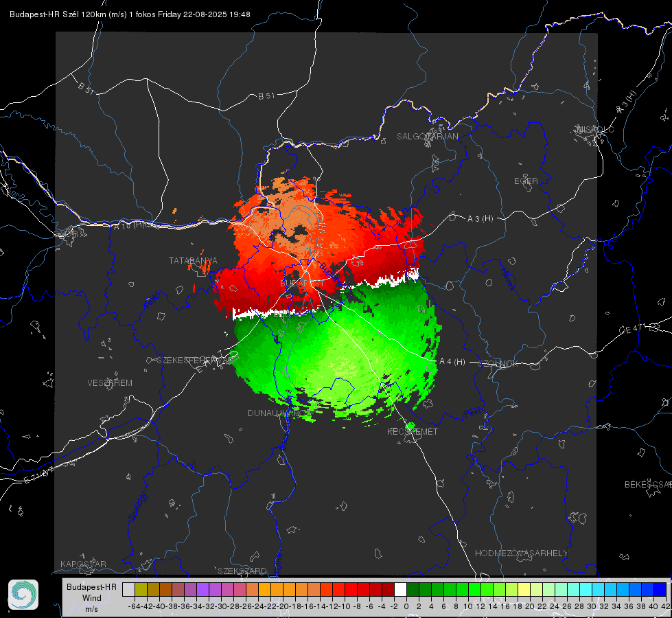Pick the pure red swatch between -10 and -8
Screen dimensions: 672x618
point(351,589)
